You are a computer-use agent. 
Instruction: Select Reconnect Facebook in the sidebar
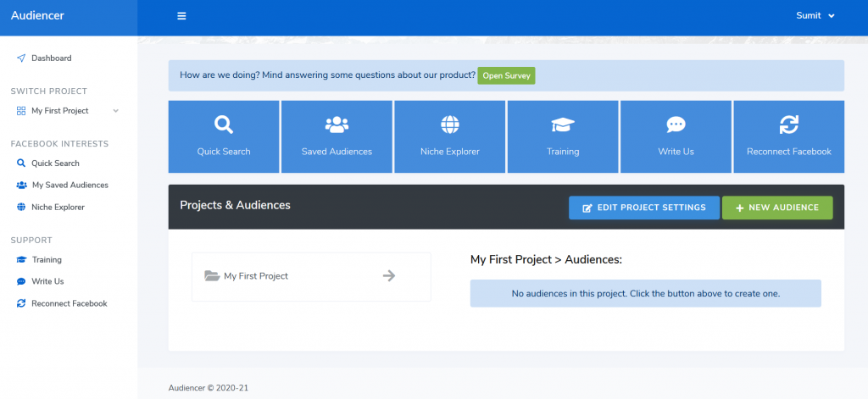68,303
